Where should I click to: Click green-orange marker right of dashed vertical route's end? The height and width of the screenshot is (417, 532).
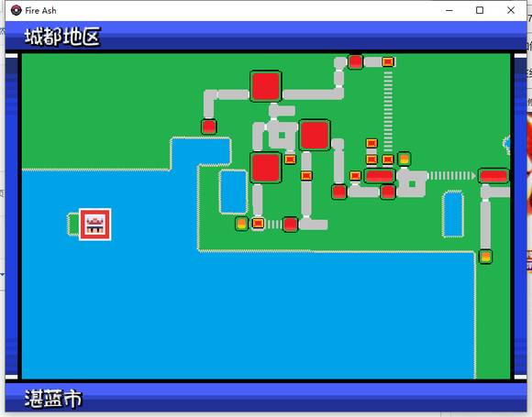[x=405, y=159]
